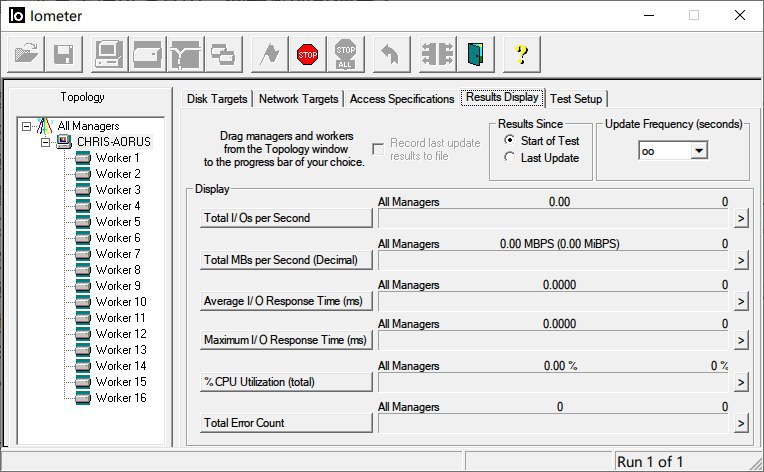
Task: Start new network worker icon
Action: click(x=185, y=54)
